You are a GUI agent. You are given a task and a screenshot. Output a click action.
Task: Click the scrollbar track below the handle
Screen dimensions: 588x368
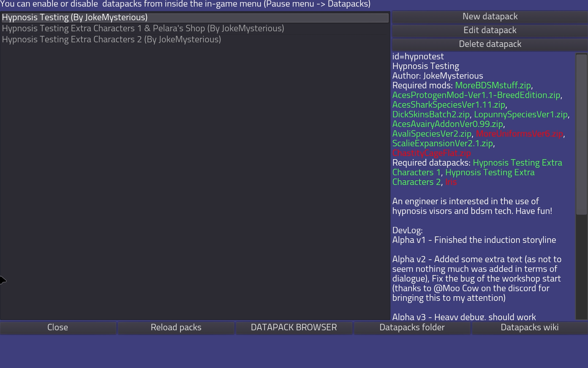click(581, 267)
